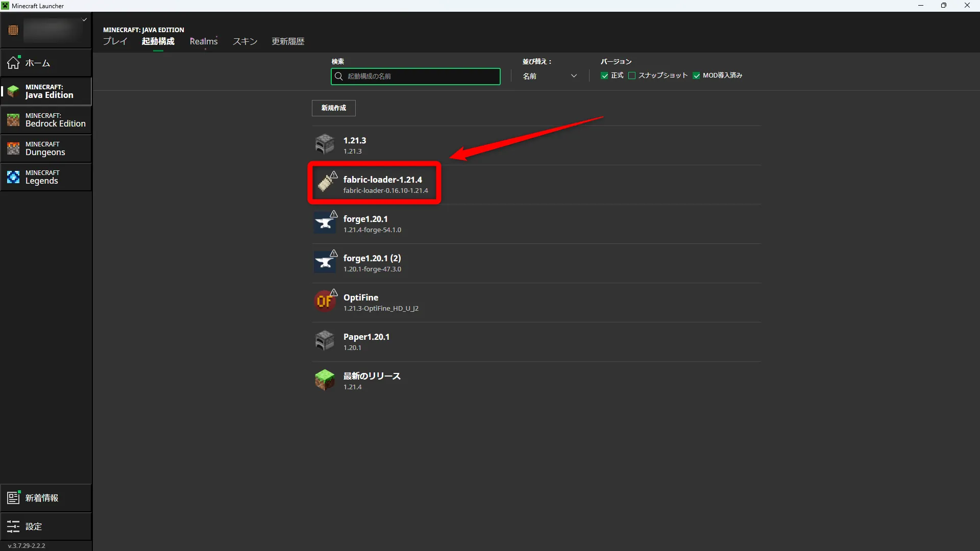Open Settings via the sliders icon
The height and width of the screenshot is (551, 980).
pyautogui.click(x=13, y=526)
